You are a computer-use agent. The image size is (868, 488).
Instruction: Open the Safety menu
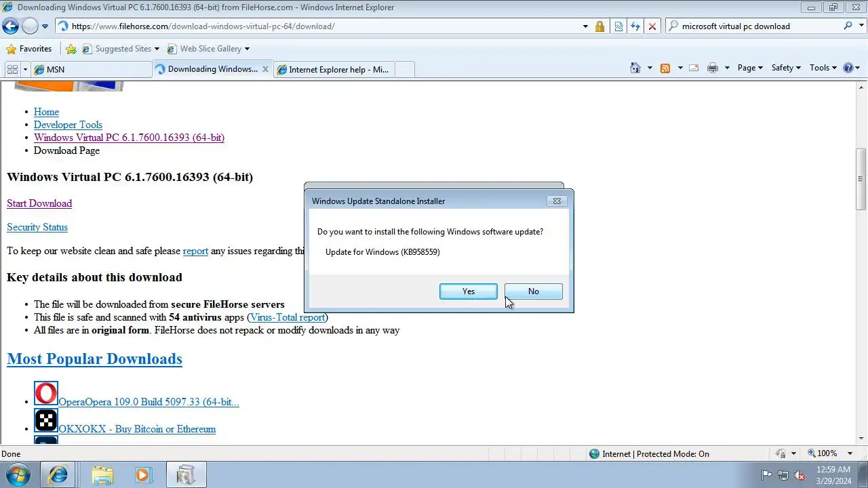pos(786,68)
